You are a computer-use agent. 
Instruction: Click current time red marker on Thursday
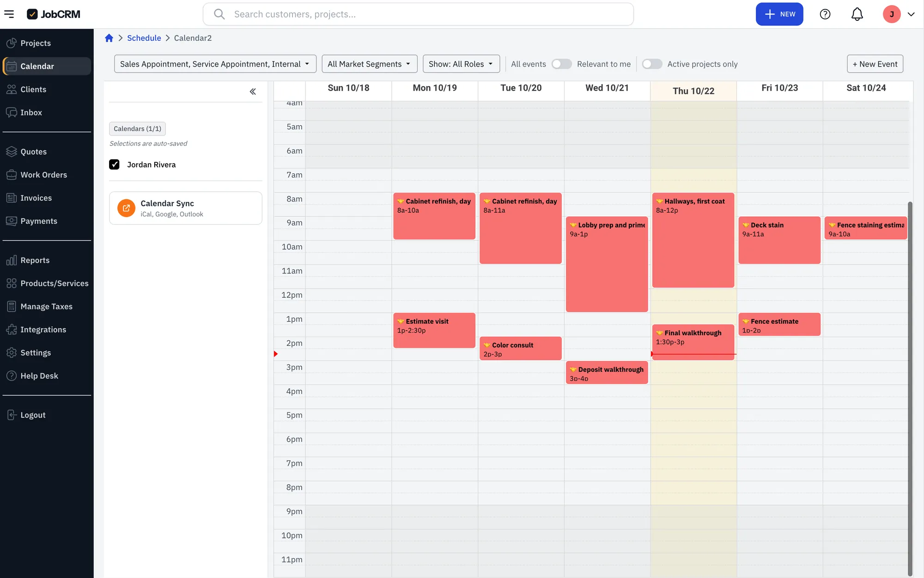tap(693, 354)
